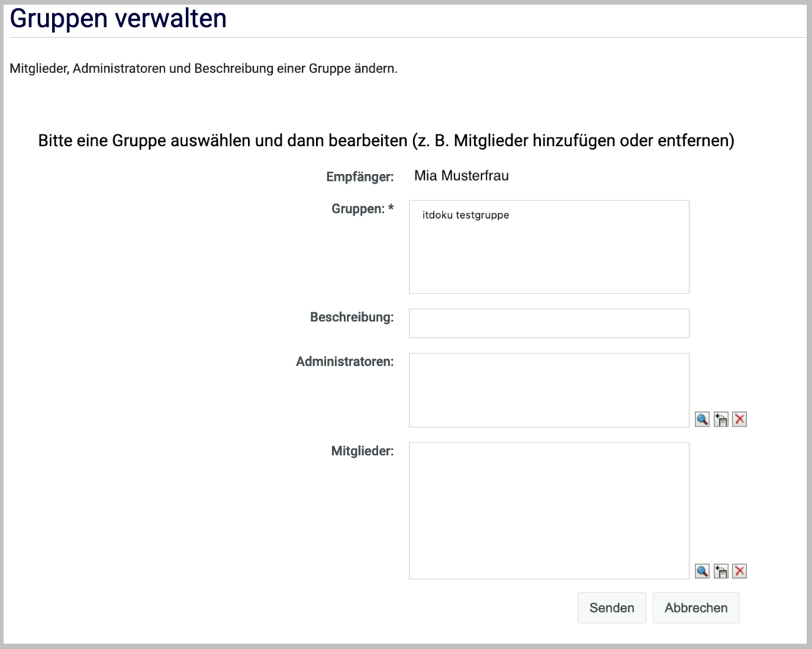Click the paste-from-list icon beside Mitglieder
The width and height of the screenshot is (812, 649).
[721, 571]
